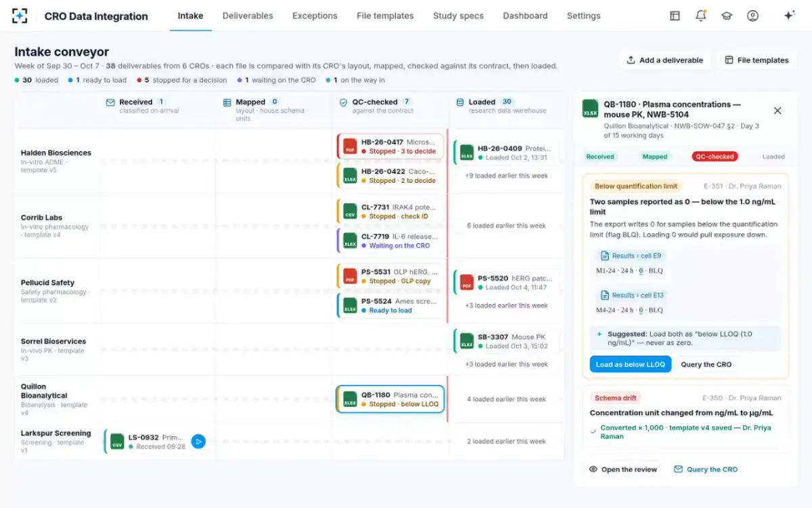Image resolution: width=812 pixels, height=508 pixels.
Task: Click the File templates button at top right
Action: pyautogui.click(x=757, y=60)
